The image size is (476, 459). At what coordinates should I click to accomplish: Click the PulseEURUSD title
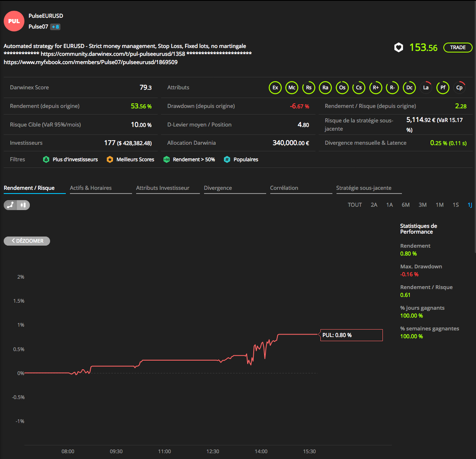tap(46, 16)
